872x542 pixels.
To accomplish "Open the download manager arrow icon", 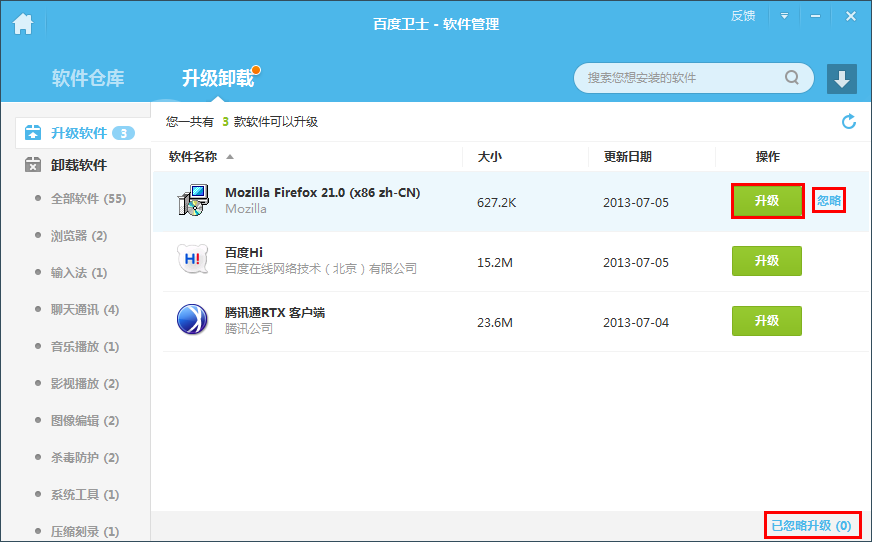I will (x=841, y=78).
